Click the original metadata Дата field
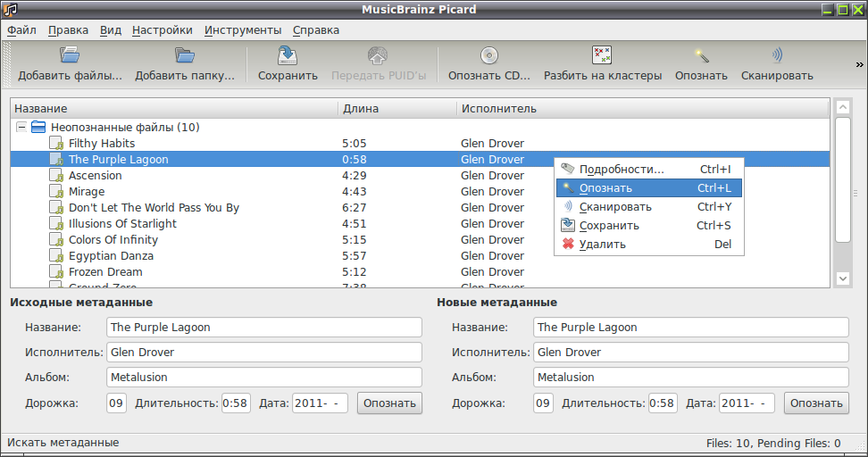 click(x=320, y=403)
